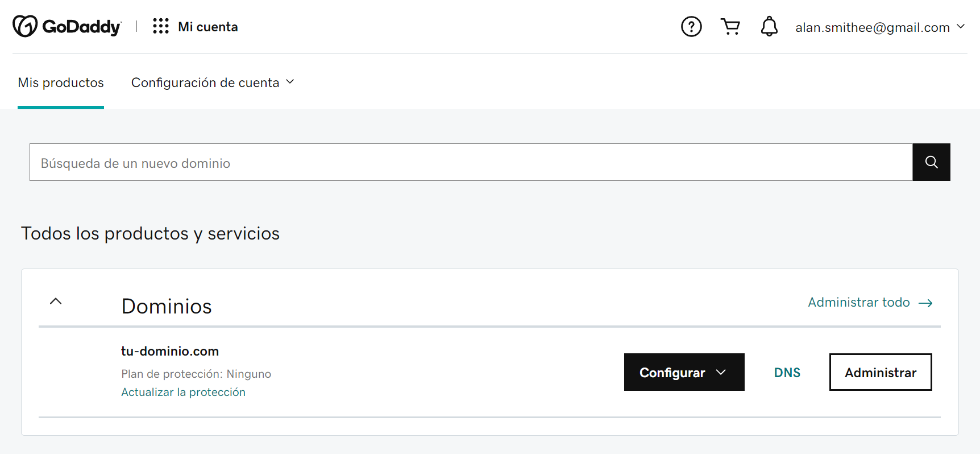
Task: Click the arrow beside Administrar todo
Action: [x=925, y=303]
